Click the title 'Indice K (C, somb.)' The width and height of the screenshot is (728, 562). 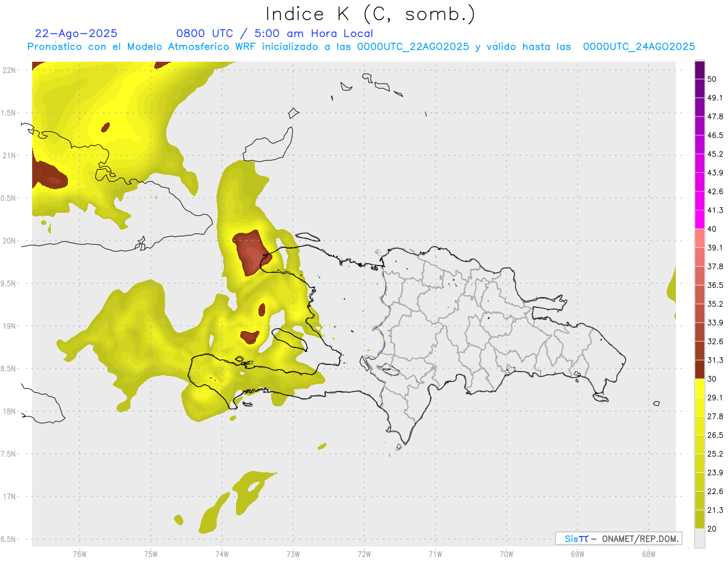pos(370,15)
